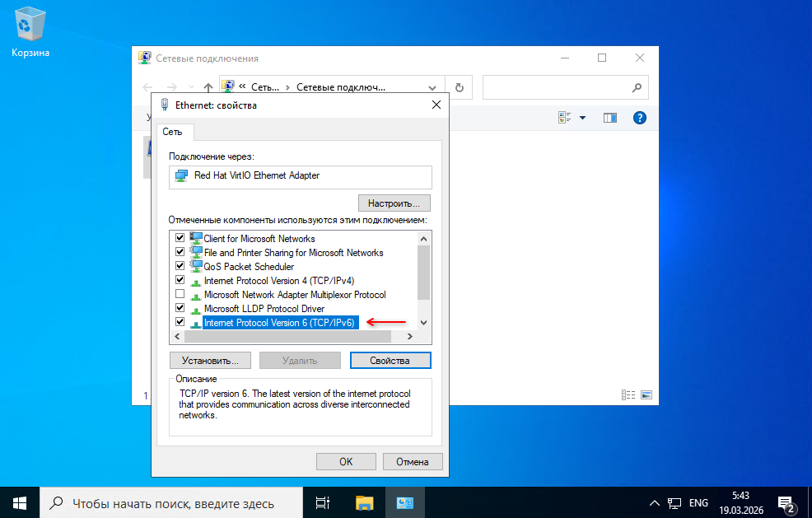Open the help question mark icon
The image size is (812, 518).
coord(640,118)
